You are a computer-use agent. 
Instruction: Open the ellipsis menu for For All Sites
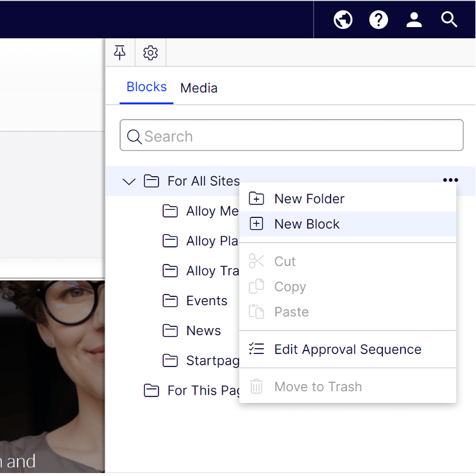(450, 180)
